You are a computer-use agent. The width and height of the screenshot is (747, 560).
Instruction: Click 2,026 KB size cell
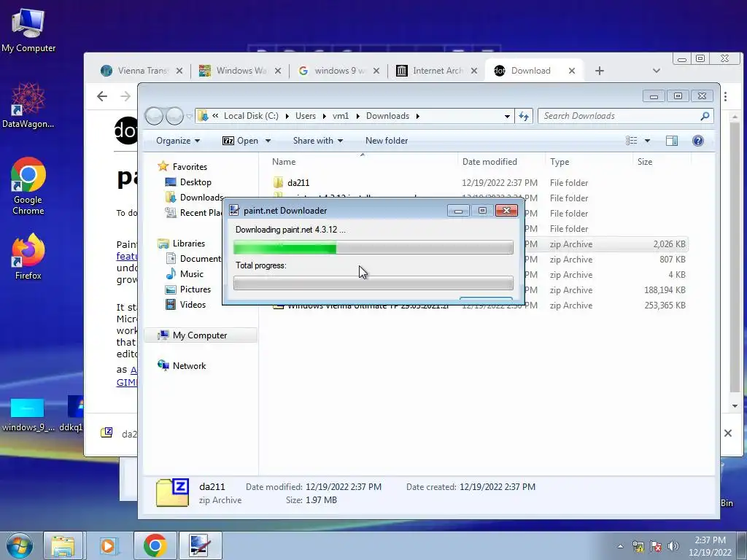(669, 244)
